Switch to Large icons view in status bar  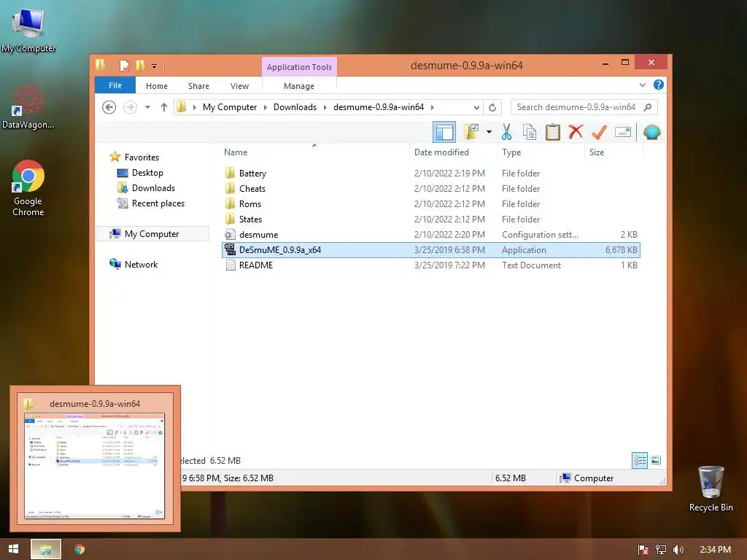(x=656, y=461)
